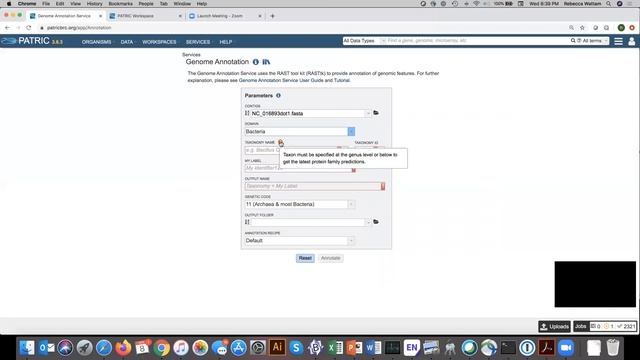Open Microsoft Word from the Dock
640x360 pixels.
coord(373,348)
